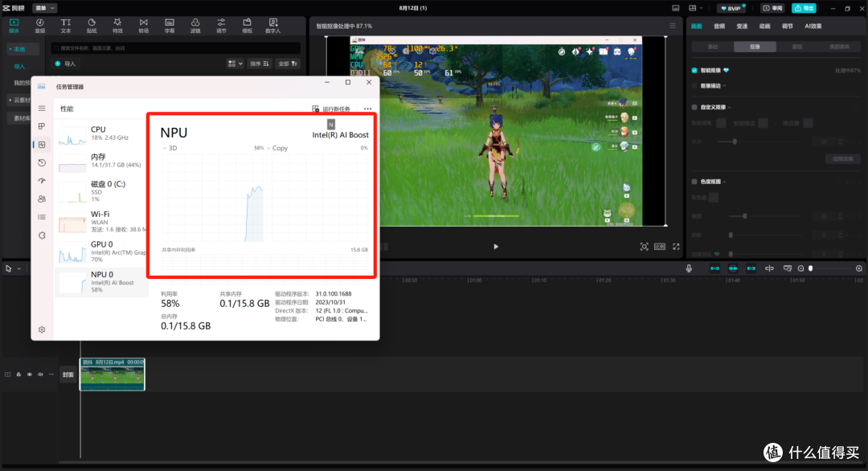868x471 pixels.
Task: Switch to the 变速 speed tab
Action: (x=742, y=26)
